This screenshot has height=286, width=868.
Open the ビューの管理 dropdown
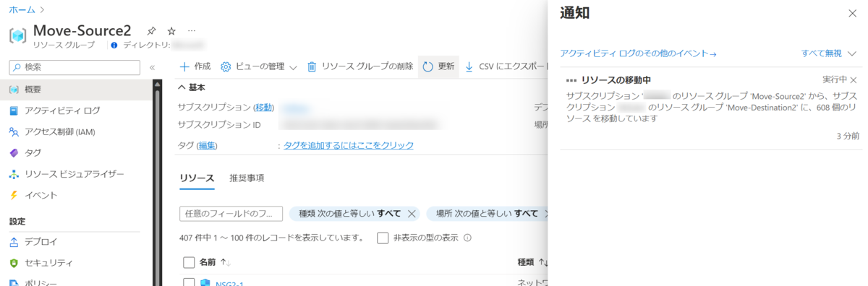point(259,66)
